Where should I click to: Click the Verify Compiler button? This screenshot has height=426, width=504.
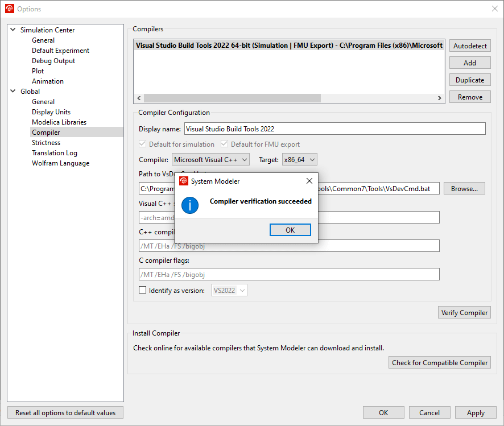pos(464,313)
